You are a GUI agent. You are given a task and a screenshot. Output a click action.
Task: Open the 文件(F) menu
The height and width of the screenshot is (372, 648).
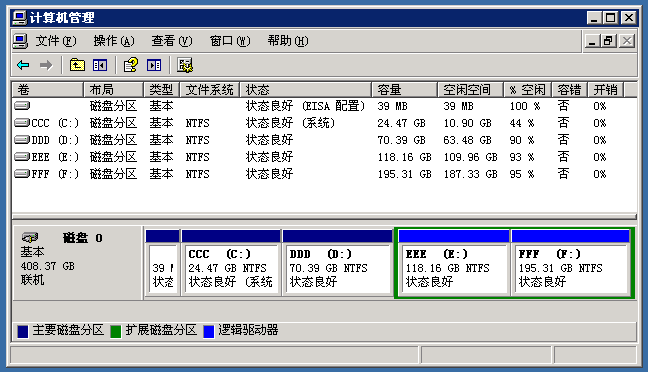click(56, 41)
